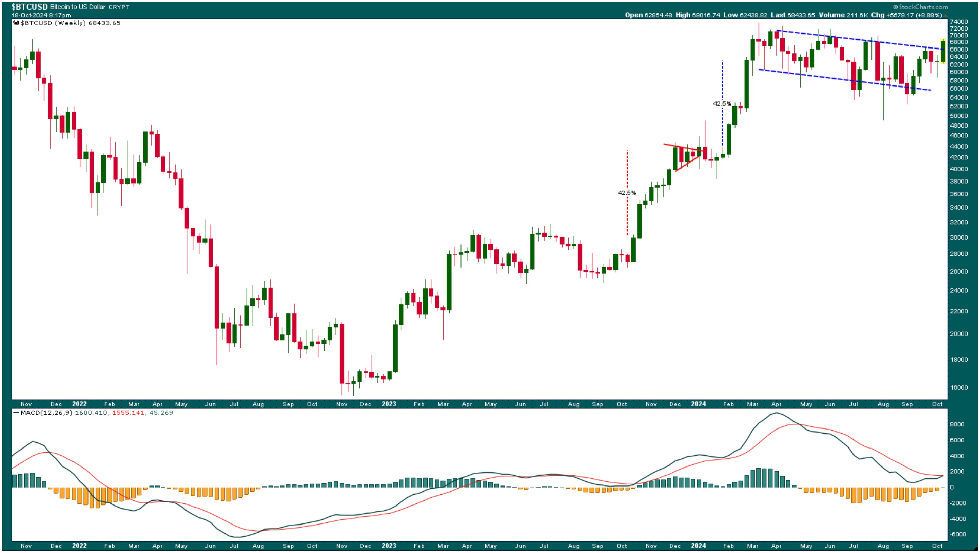Viewport: 980px width, 553px height.
Task: Click the candlestick icon beside $BTCUSD (Weekly)
Action: coord(16,23)
